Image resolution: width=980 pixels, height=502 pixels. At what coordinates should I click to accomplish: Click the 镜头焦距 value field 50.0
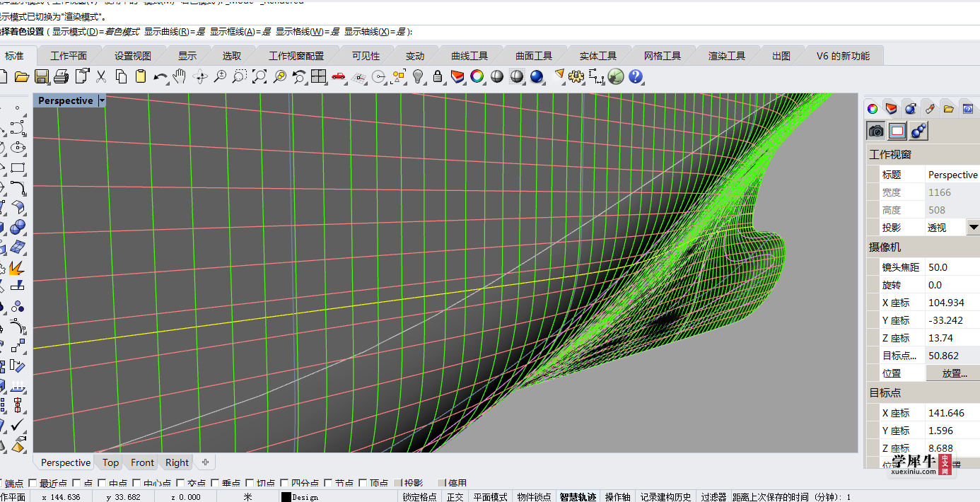[x=952, y=267]
